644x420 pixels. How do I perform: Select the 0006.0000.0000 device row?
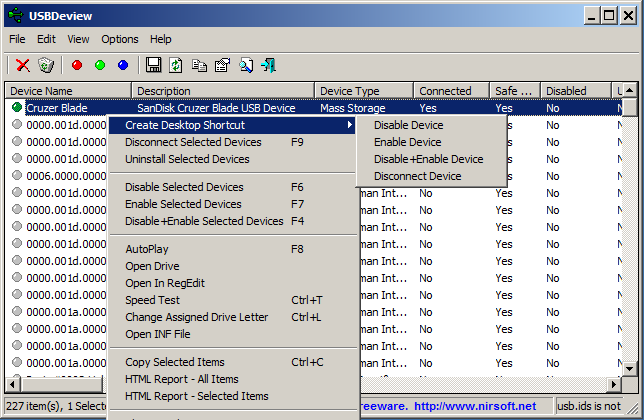[x=67, y=176]
